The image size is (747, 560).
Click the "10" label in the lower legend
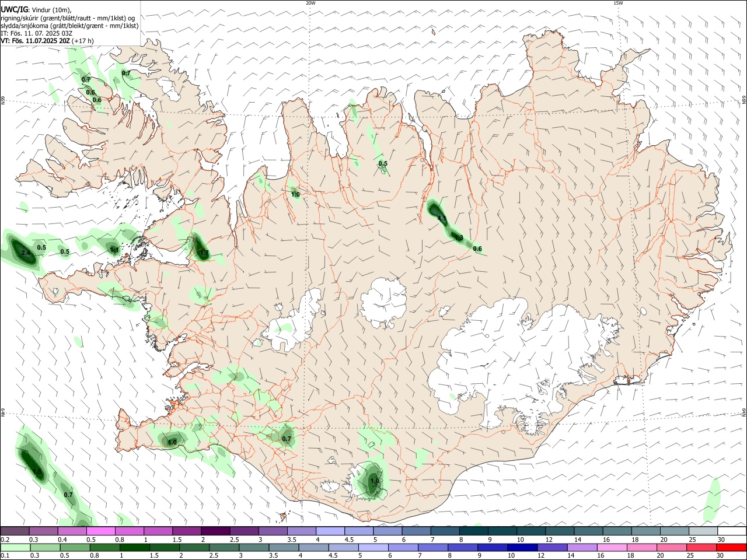(511, 556)
